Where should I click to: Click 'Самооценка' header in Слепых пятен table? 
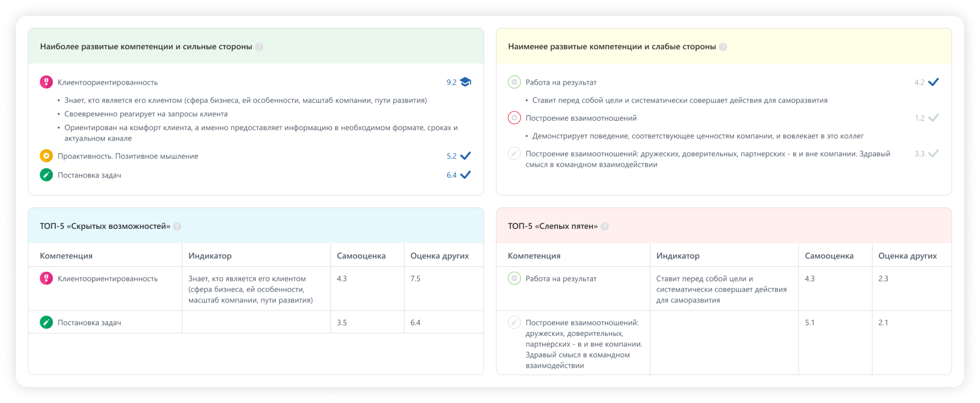click(x=829, y=256)
